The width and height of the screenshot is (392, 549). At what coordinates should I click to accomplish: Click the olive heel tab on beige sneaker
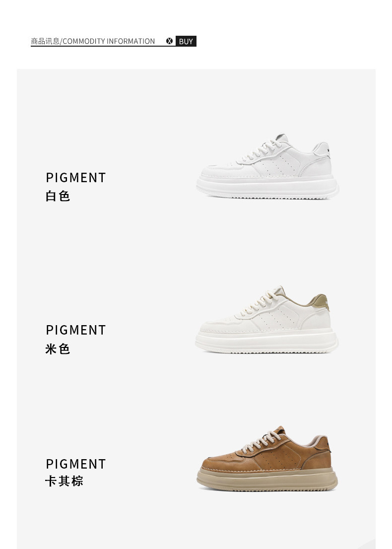click(x=320, y=302)
